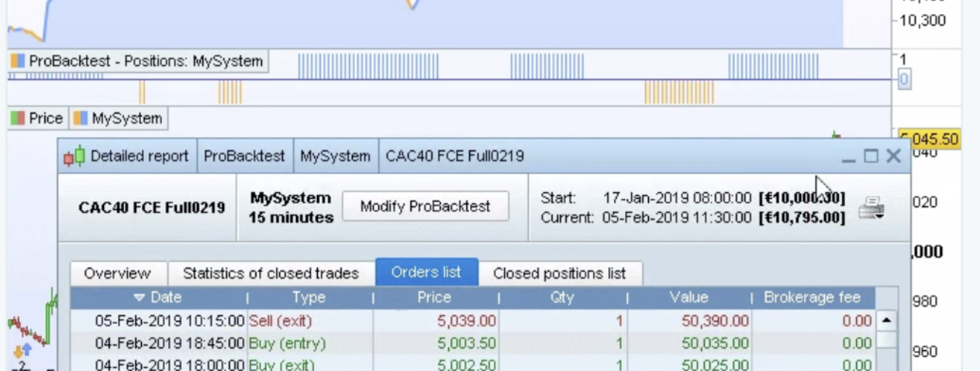The width and height of the screenshot is (980, 371).
Task: Click the orders list scroll up arrow
Action: click(x=886, y=321)
